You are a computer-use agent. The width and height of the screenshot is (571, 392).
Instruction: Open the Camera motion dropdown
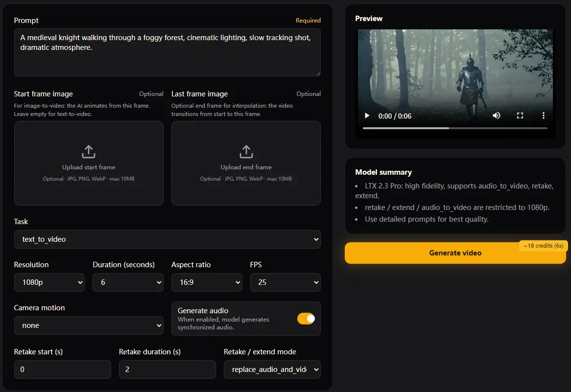89,325
